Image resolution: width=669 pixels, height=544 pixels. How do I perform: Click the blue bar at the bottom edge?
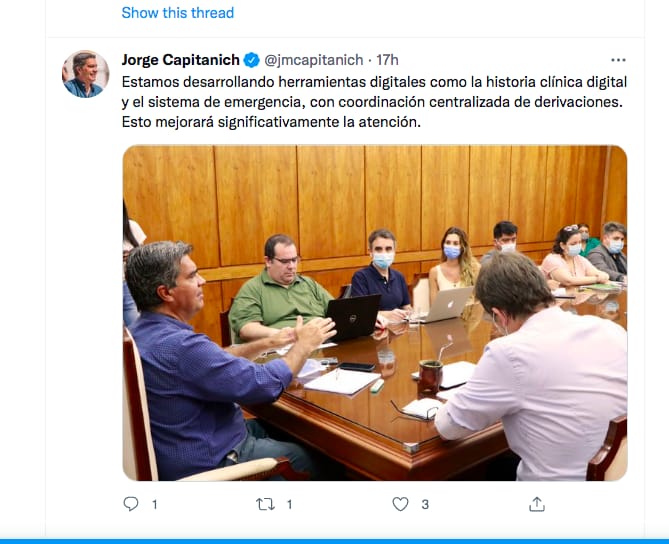(334, 541)
